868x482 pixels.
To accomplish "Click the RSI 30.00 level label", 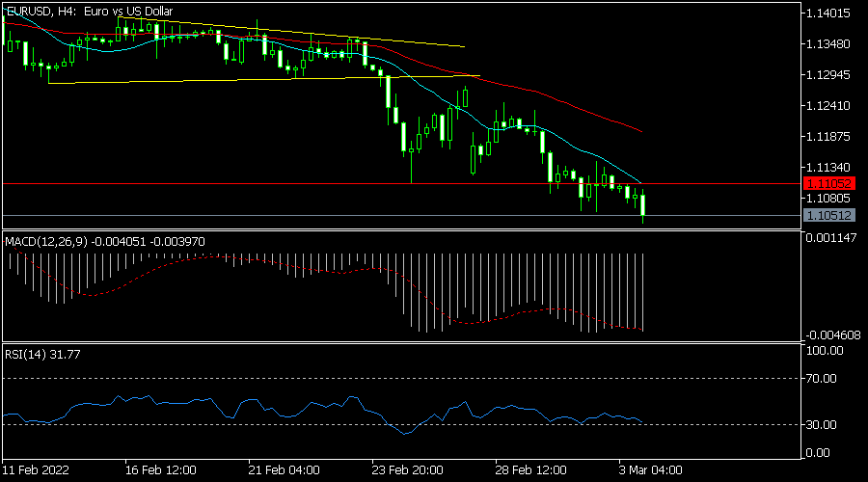I will click(822, 424).
